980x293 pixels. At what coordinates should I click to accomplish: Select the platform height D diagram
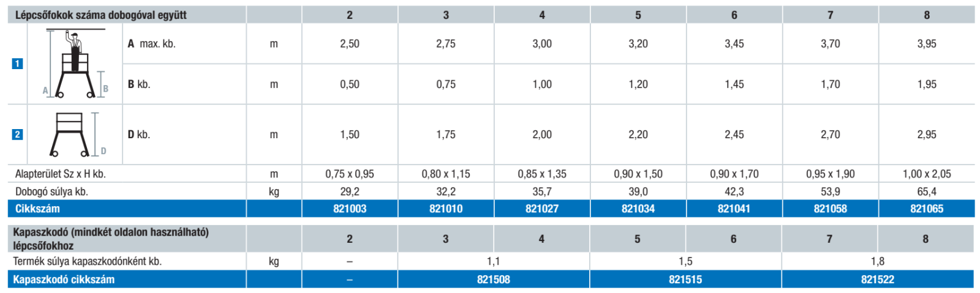(x=75, y=135)
